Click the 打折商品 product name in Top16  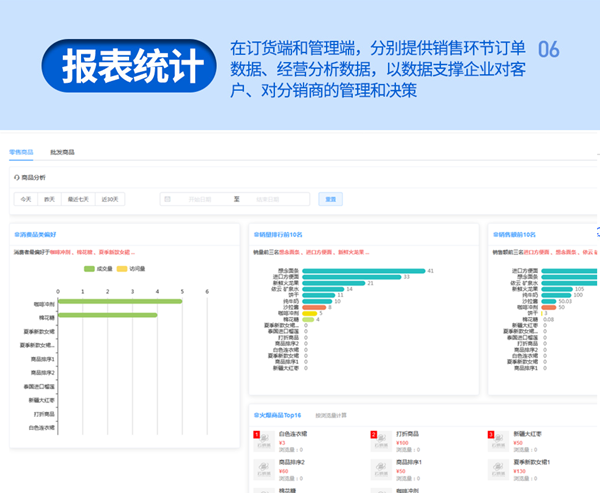click(407, 434)
